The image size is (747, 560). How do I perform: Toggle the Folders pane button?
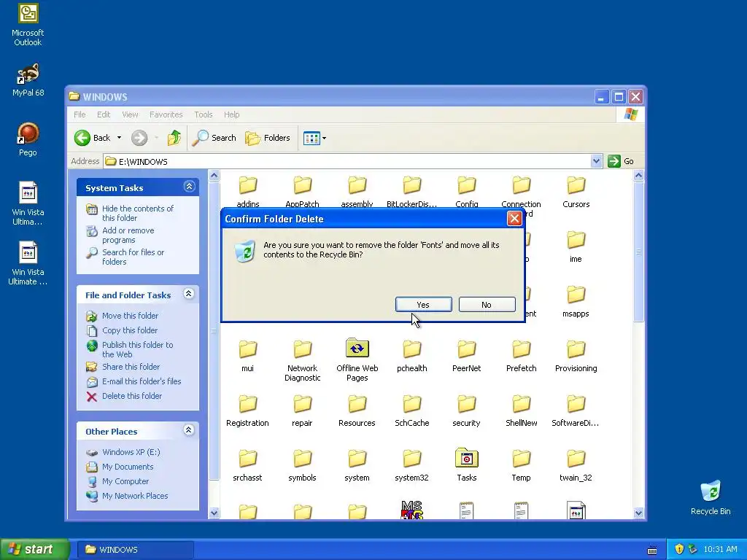(268, 138)
